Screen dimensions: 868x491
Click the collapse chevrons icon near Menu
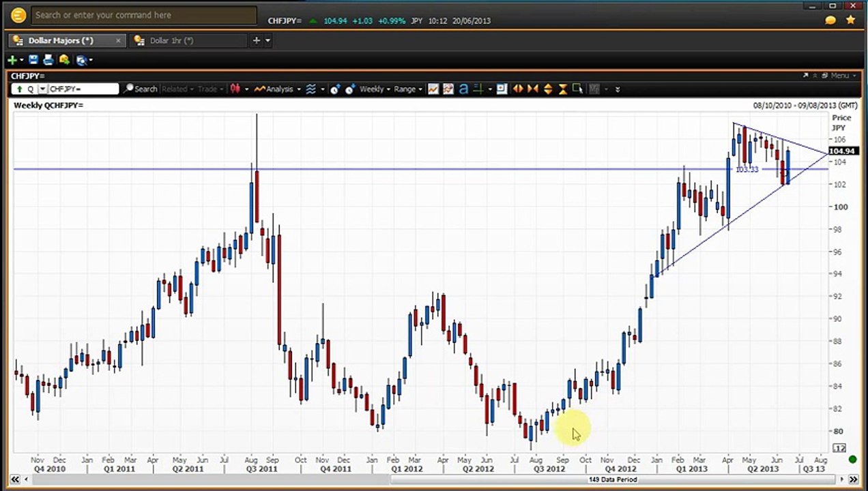(815, 76)
